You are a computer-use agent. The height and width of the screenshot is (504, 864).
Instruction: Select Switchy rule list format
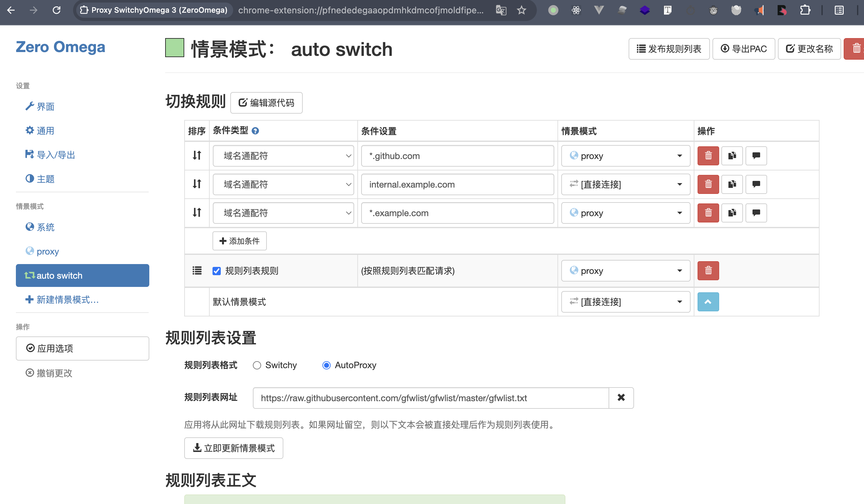(257, 366)
